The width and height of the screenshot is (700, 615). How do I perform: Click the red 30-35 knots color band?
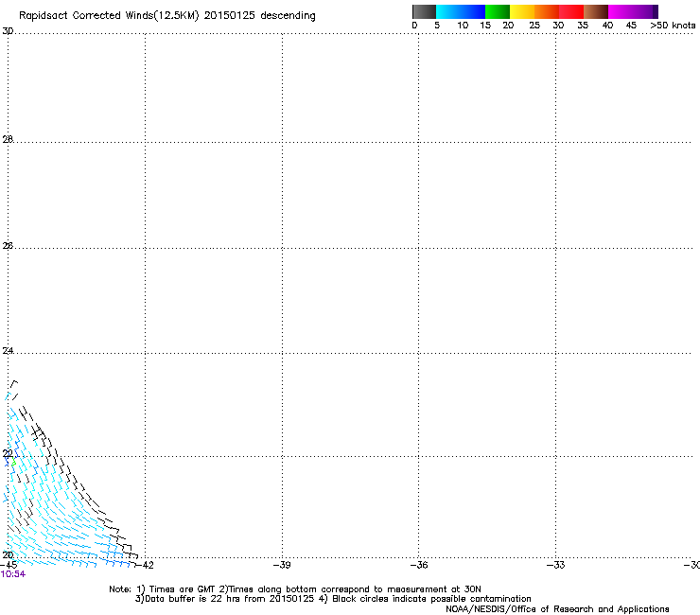pos(571,11)
